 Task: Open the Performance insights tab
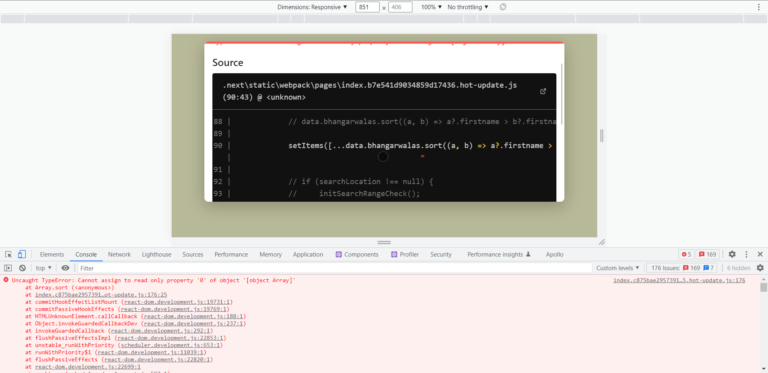[x=499, y=255]
